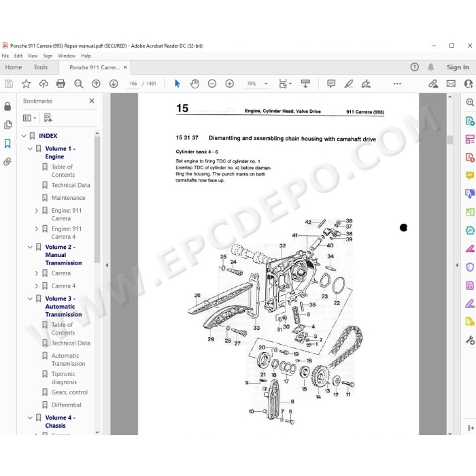Open attachments paperclip panel
Image resolution: width=476 pixels, height=476 pixels.
click(x=7, y=162)
